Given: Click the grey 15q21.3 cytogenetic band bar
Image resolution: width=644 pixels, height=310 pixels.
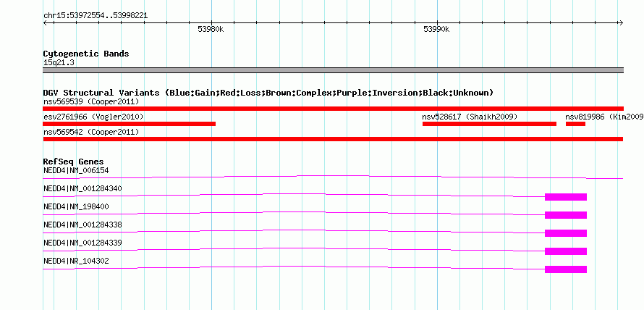Looking at the screenshot, I should pyautogui.click(x=333, y=70).
